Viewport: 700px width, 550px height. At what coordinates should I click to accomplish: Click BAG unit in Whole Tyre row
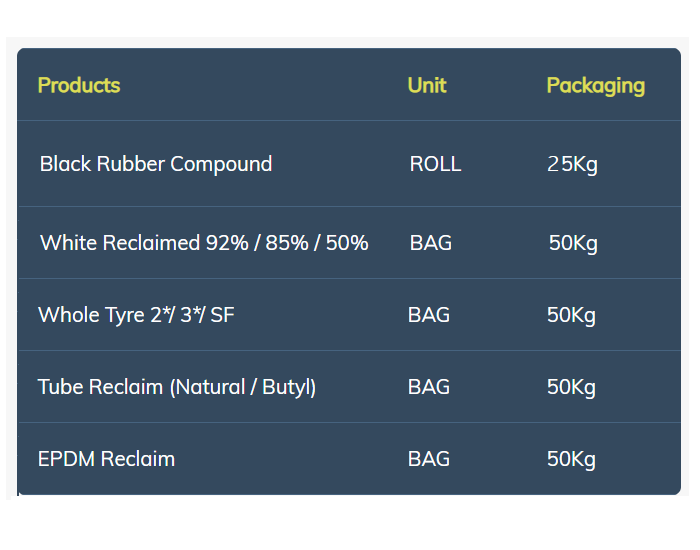(429, 315)
